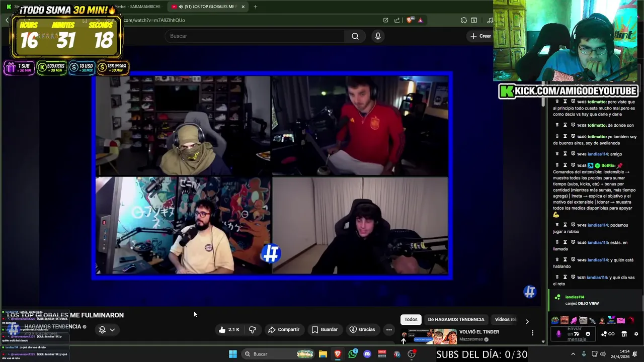Click BotRix username in chat
This screenshot has height=362, width=644.
click(x=608, y=165)
